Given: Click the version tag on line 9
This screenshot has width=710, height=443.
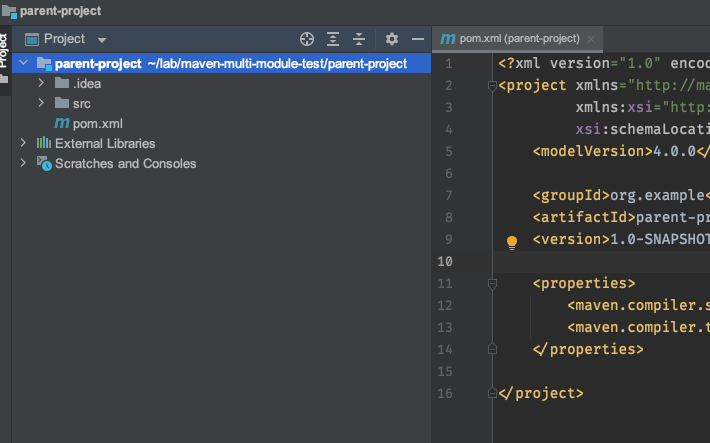Looking at the screenshot, I should (x=571, y=239).
